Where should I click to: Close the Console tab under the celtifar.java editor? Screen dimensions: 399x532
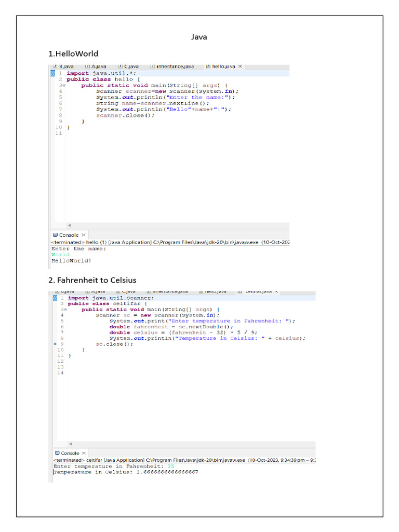pyautogui.click(x=84, y=453)
